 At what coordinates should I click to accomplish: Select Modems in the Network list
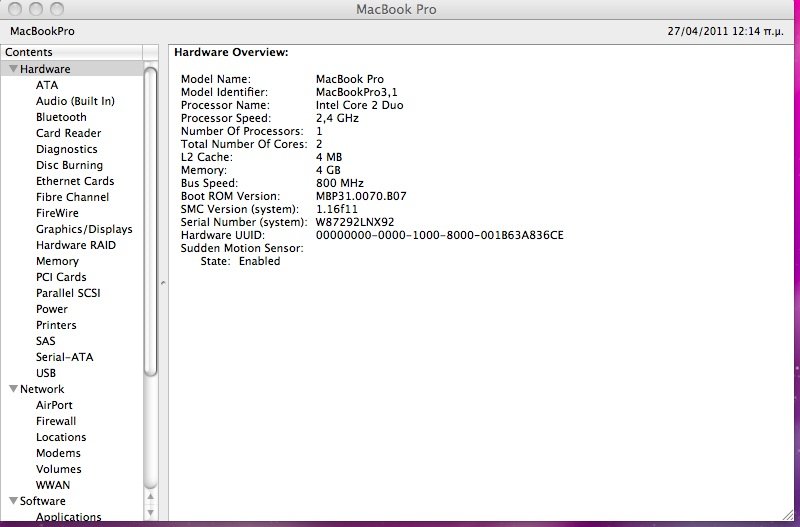pyautogui.click(x=58, y=453)
